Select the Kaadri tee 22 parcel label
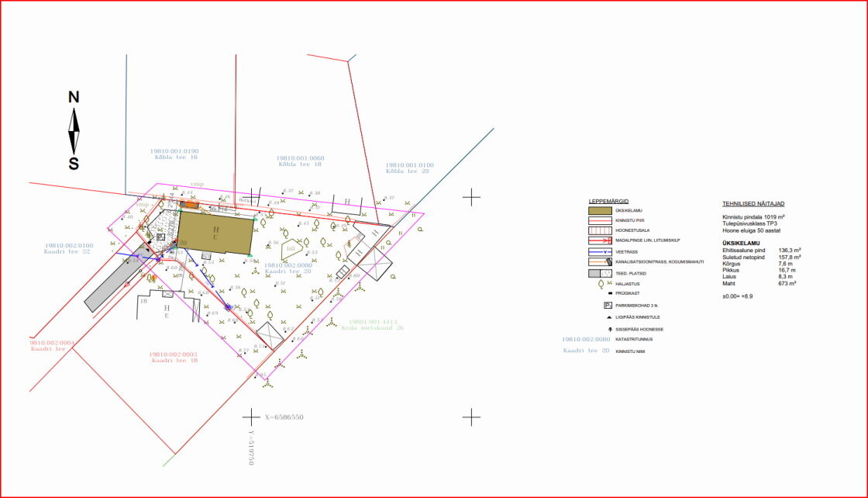The height and width of the screenshot is (498, 868). click(x=68, y=251)
